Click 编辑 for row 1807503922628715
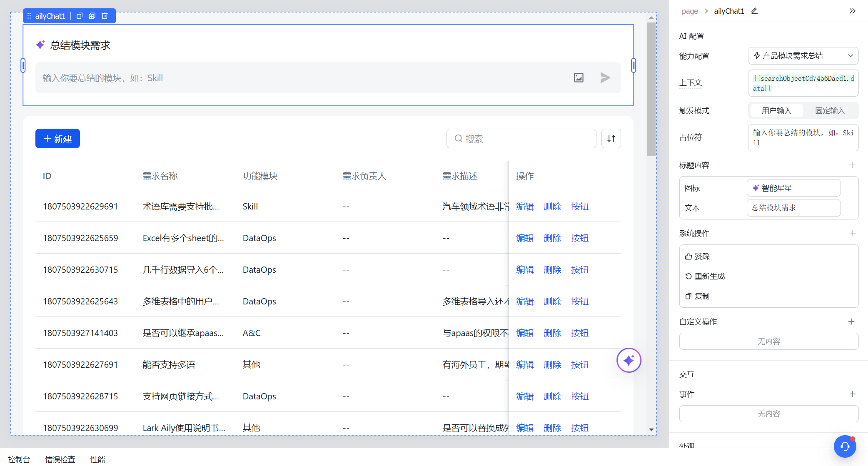Viewport: 868px width, 466px height. pyautogui.click(x=525, y=396)
